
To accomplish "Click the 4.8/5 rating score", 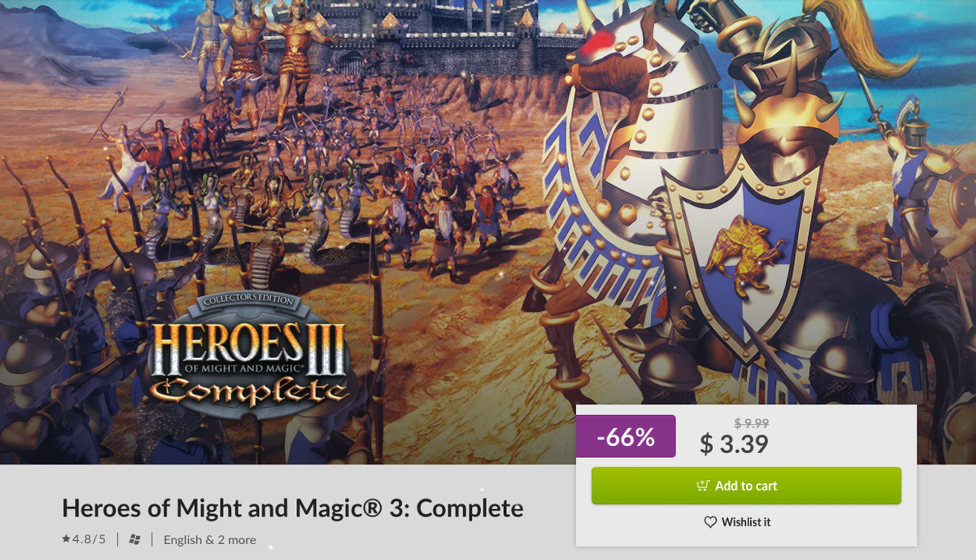I will [89, 539].
